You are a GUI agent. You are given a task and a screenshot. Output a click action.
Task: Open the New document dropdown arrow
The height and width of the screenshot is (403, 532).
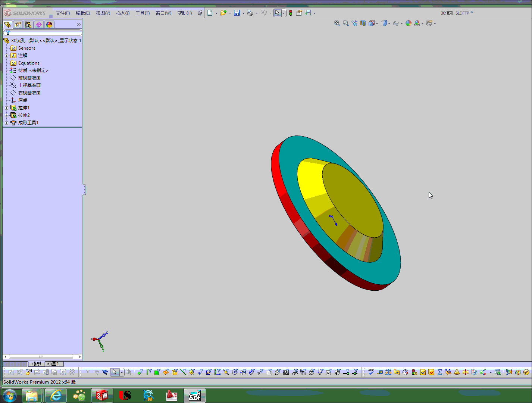(x=216, y=13)
